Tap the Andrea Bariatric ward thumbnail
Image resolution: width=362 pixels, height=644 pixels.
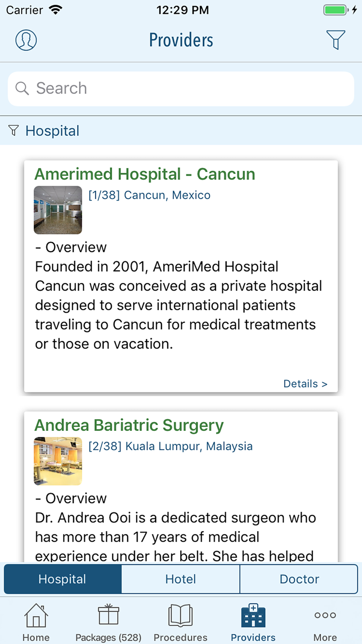58,461
